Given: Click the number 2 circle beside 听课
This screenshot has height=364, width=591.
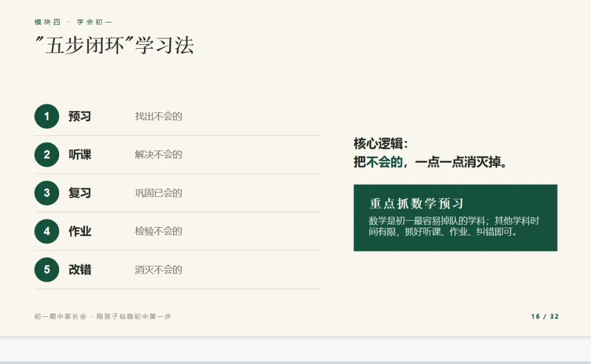Looking at the screenshot, I should (x=47, y=155).
